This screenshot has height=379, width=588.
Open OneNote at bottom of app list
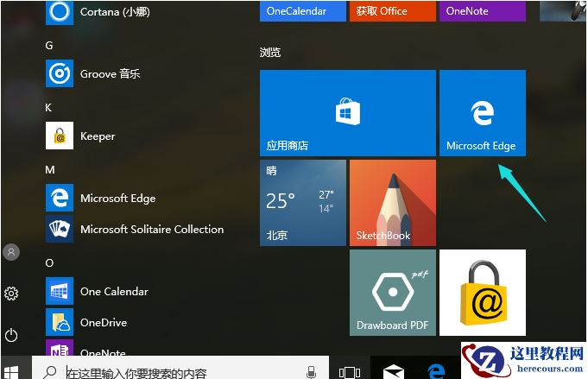point(85,349)
